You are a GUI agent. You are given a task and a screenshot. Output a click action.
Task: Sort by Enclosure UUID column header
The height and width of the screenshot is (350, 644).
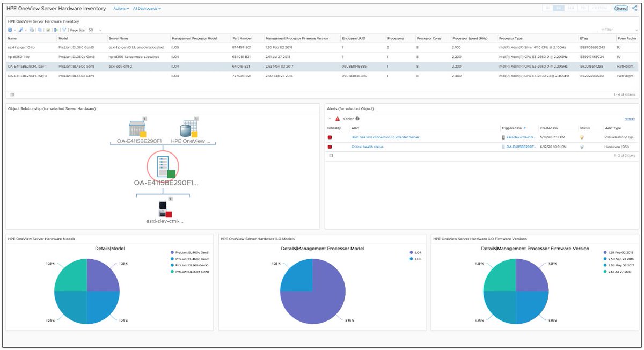pos(353,39)
